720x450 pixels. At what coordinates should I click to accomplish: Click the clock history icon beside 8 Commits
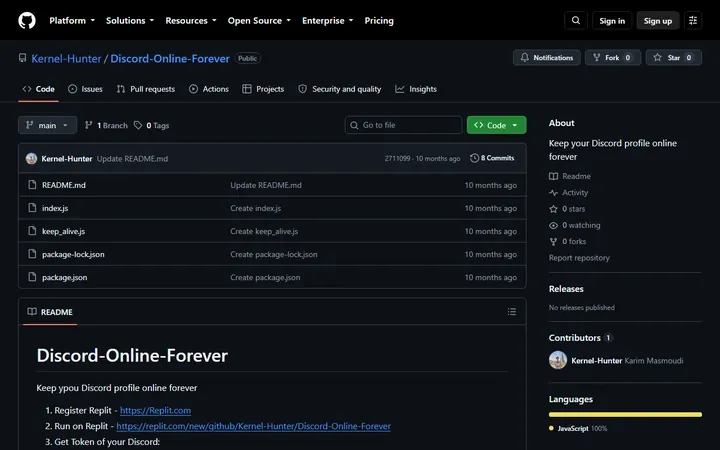click(474, 158)
